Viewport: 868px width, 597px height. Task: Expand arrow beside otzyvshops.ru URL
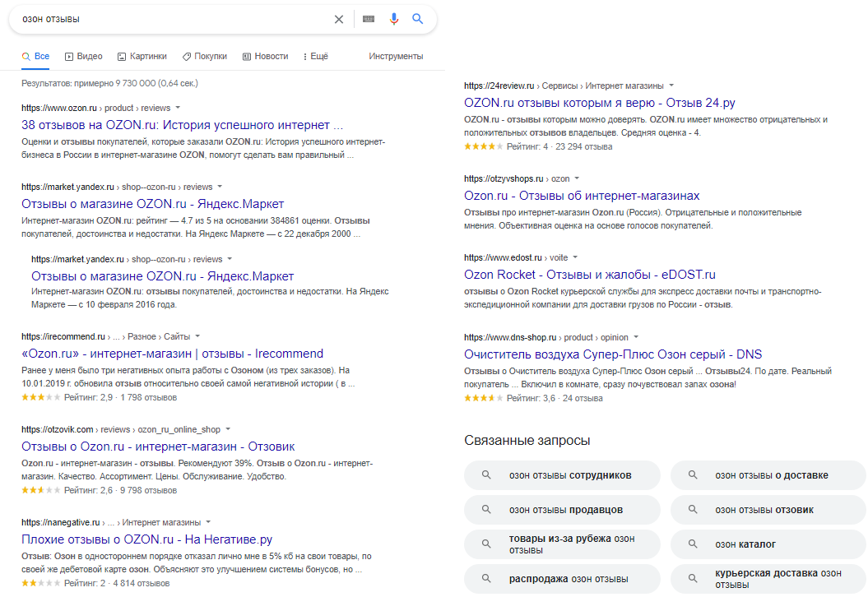(x=577, y=178)
